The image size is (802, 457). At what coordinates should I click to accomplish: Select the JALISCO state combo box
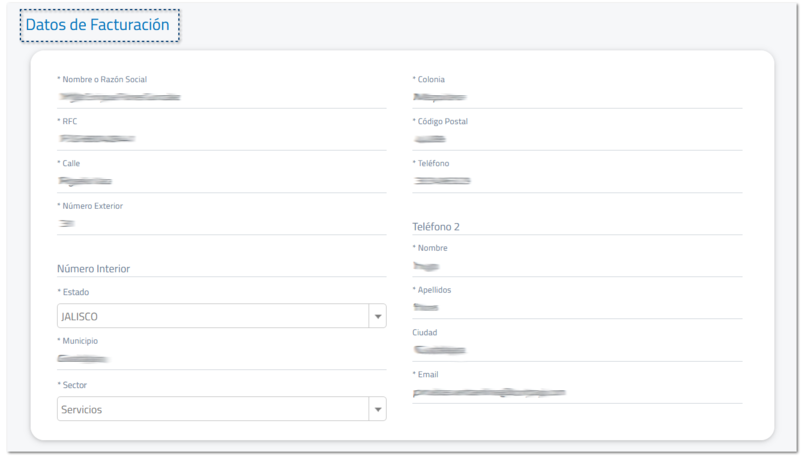[212, 317]
